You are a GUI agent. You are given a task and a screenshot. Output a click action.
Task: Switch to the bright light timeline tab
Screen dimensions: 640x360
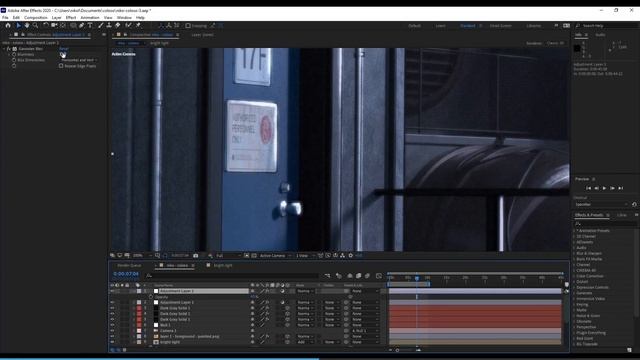pyautogui.click(x=222, y=265)
